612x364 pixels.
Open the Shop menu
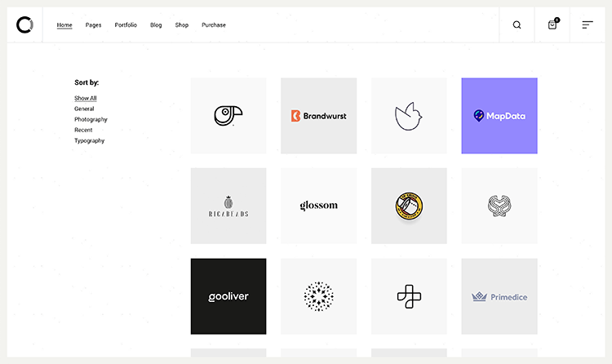click(181, 25)
